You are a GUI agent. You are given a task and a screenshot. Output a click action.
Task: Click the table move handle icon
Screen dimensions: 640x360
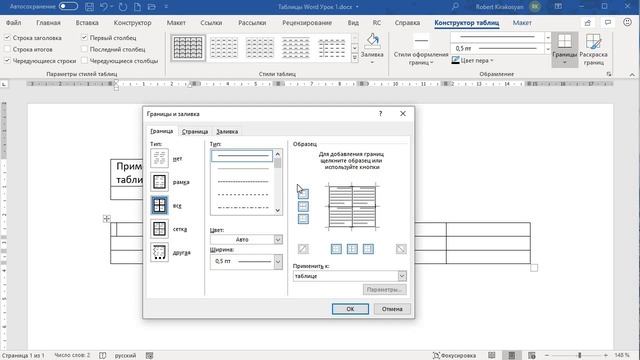(x=107, y=219)
